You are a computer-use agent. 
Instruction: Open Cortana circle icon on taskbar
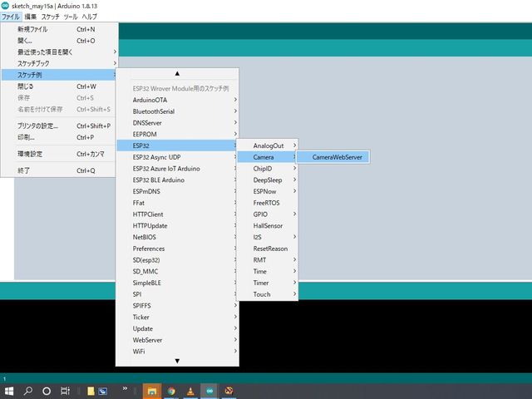pyautogui.click(x=47, y=392)
